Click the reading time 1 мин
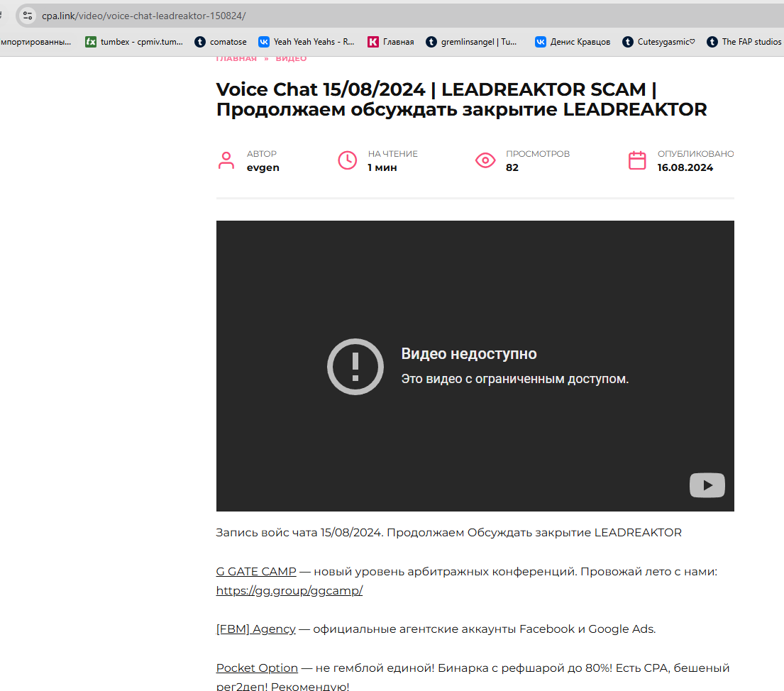Screen dimensions: 784x691 382,167
